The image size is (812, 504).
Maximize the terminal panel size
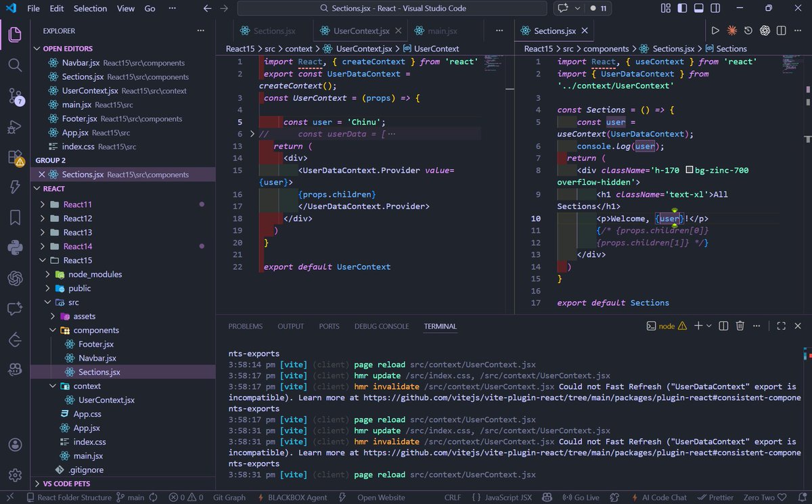point(781,326)
